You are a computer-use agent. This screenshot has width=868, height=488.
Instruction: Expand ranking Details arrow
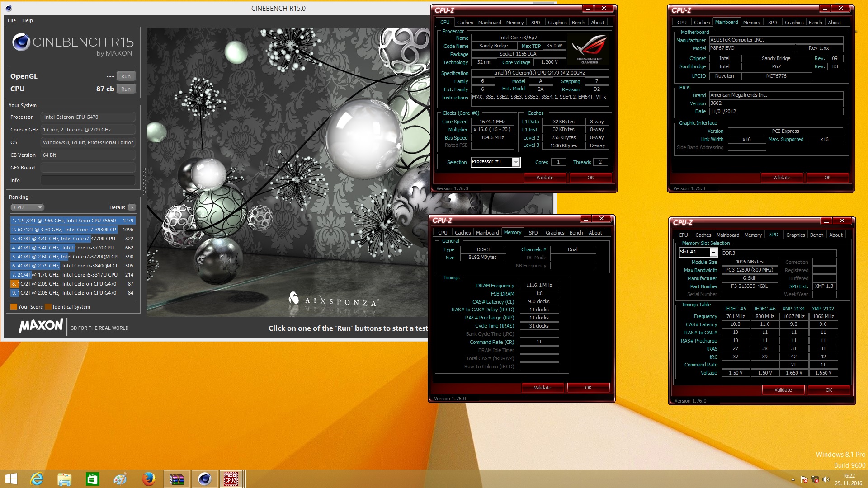132,207
